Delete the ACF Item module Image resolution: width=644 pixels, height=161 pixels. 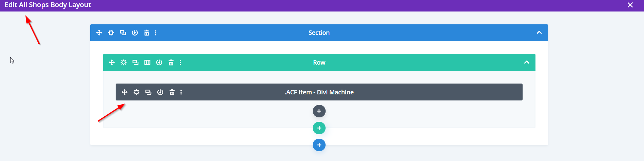coord(172,92)
